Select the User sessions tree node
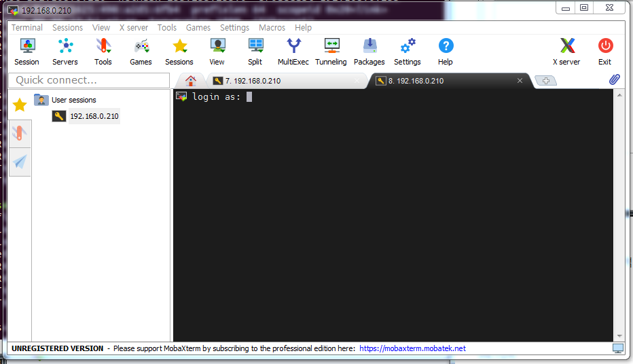Viewport: 633px width, 364px height. [74, 100]
